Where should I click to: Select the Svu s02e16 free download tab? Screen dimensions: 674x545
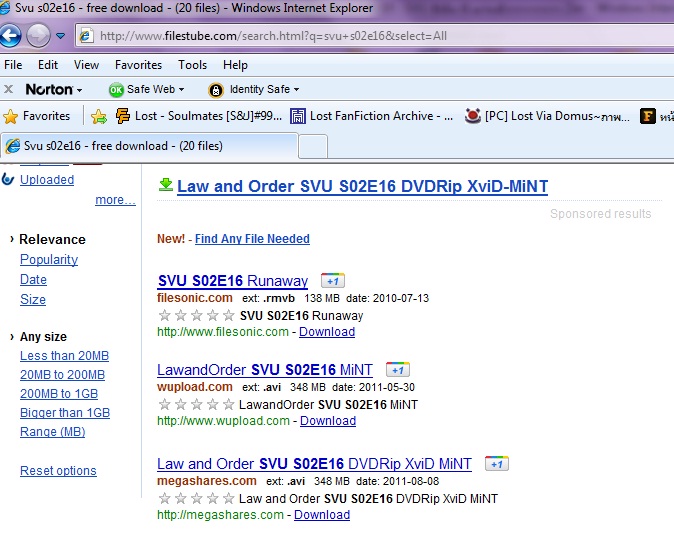pos(149,146)
